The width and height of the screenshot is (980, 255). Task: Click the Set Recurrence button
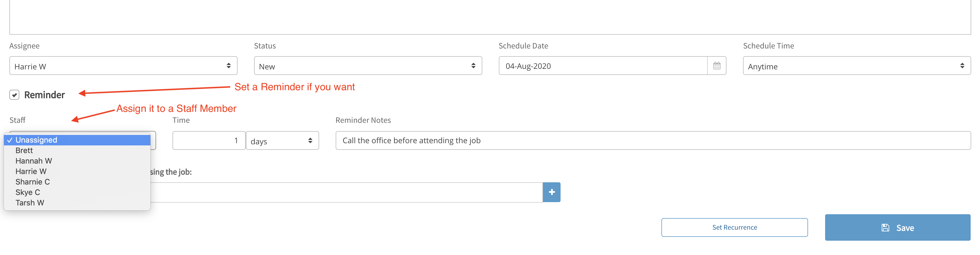pyautogui.click(x=734, y=227)
